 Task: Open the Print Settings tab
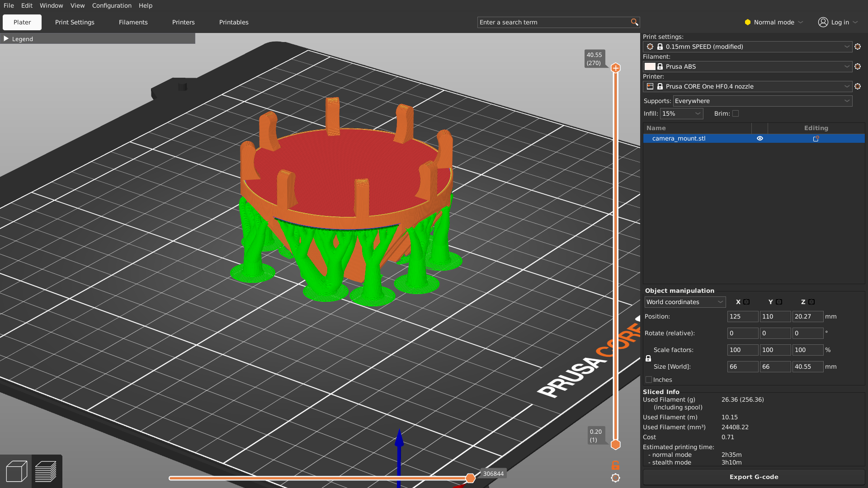pos(75,22)
